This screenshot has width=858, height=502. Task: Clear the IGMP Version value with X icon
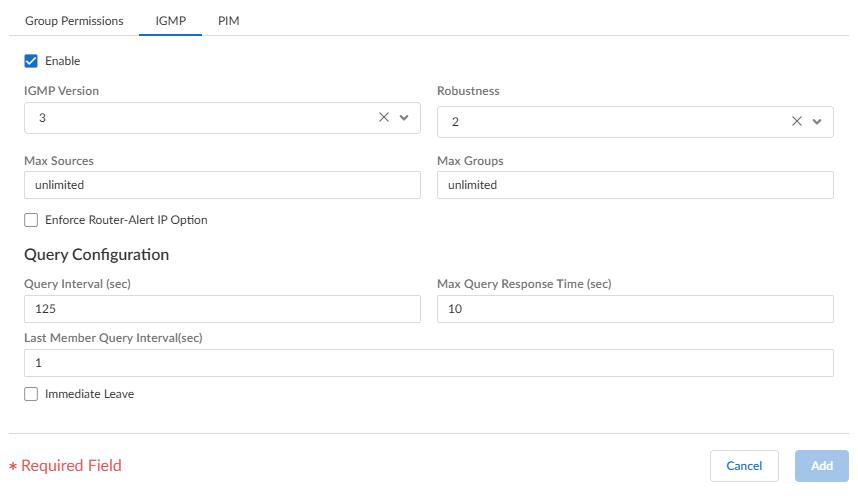coord(384,117)
